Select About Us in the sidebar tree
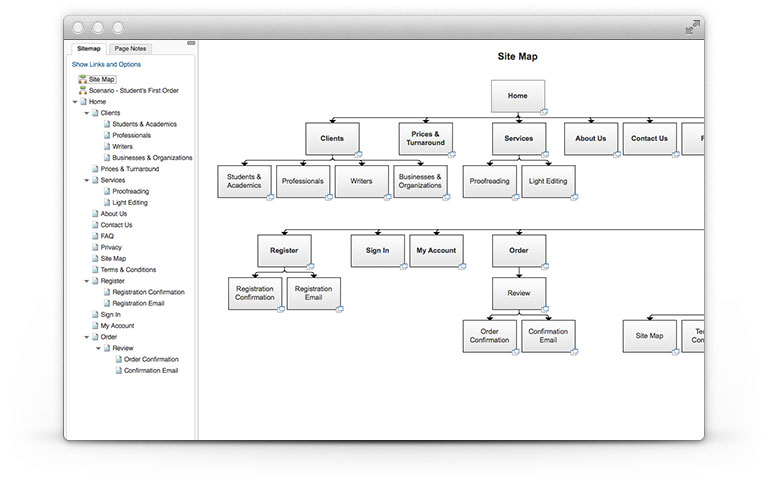 point(114,214)
